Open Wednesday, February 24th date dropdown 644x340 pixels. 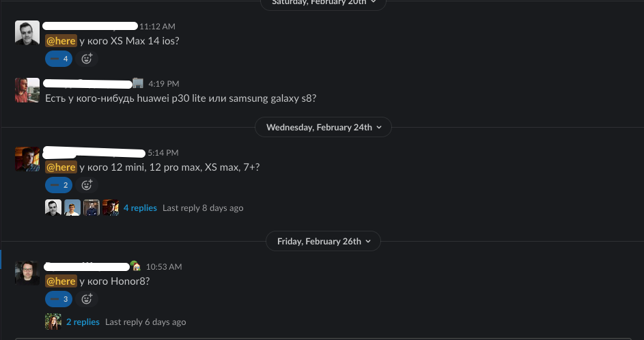(x=323, y=127)
